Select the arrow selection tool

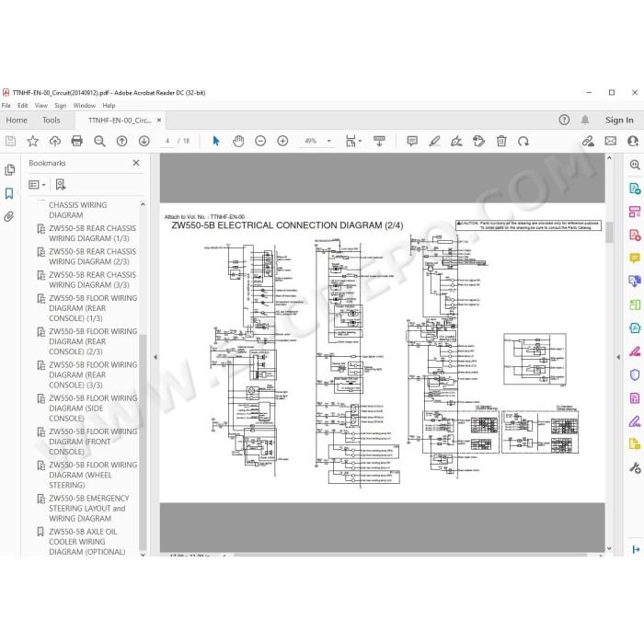click(216, 141)
